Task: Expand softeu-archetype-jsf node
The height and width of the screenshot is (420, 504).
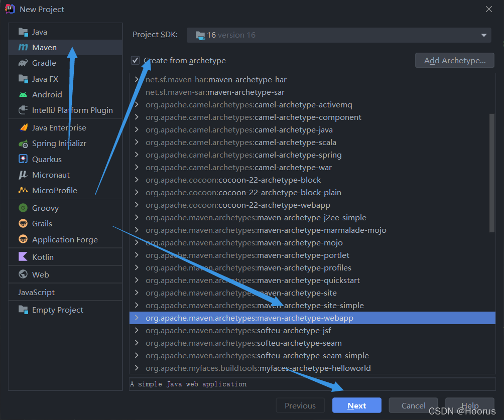Action: (137, 330)
